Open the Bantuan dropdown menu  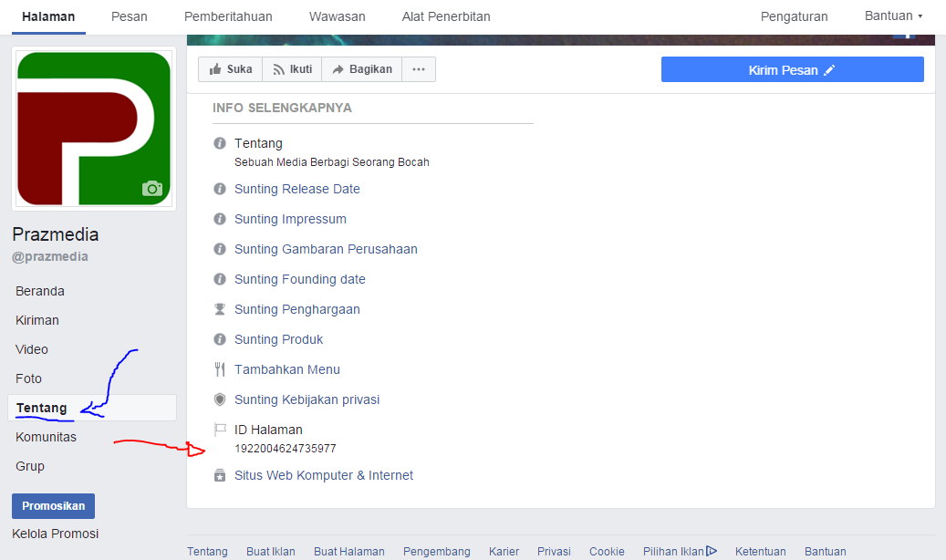click(x=892, y=16)
